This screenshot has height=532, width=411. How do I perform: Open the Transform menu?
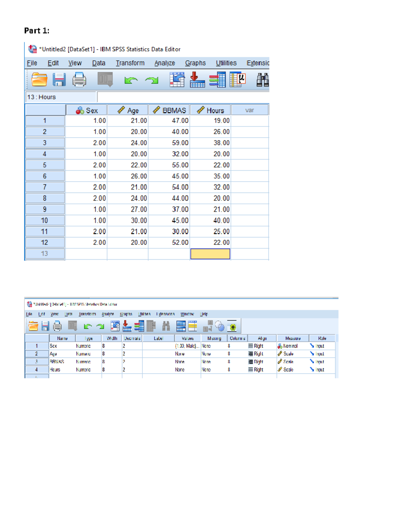(130, 63)
